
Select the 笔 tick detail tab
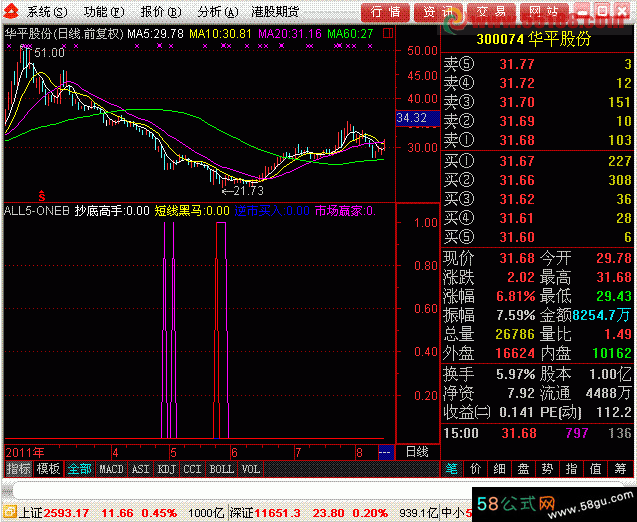(x=452, y=469)
